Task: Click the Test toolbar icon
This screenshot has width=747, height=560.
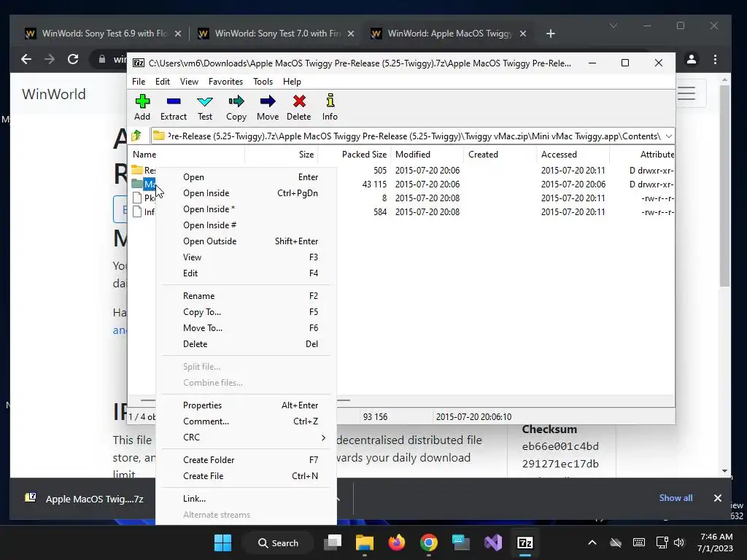Action: (205, 107)
